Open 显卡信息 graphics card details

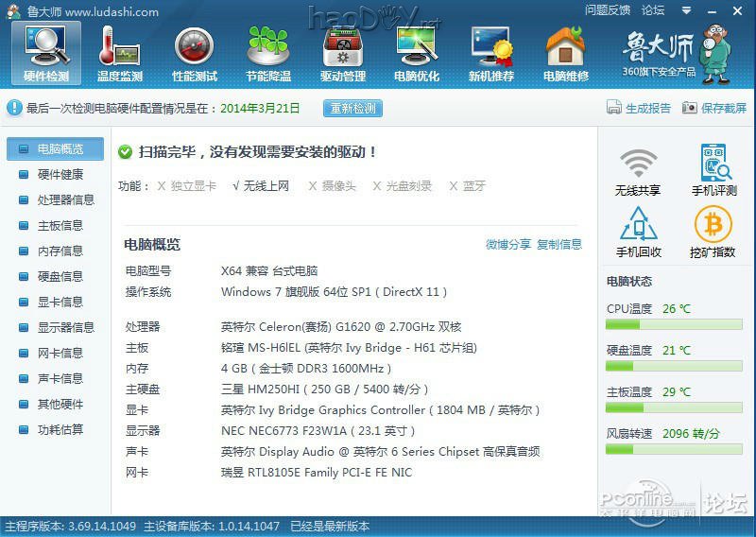click(x=60, y=303)
